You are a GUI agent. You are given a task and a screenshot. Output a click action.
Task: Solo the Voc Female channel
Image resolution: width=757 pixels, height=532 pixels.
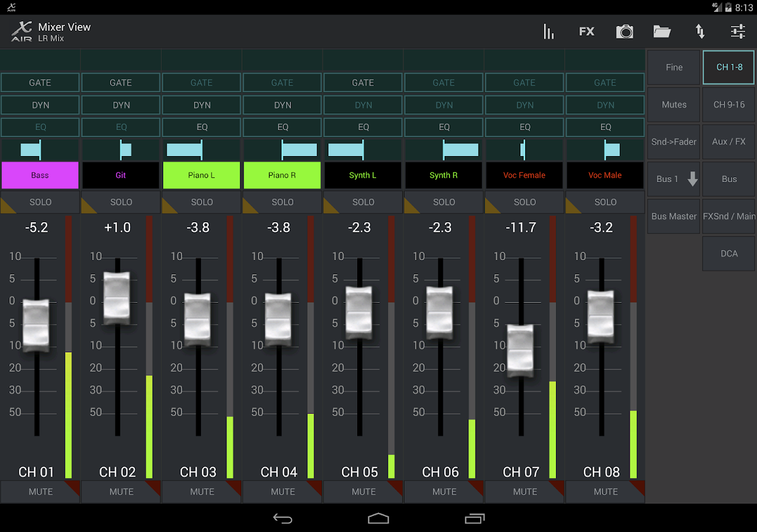(x=525, y=202)
